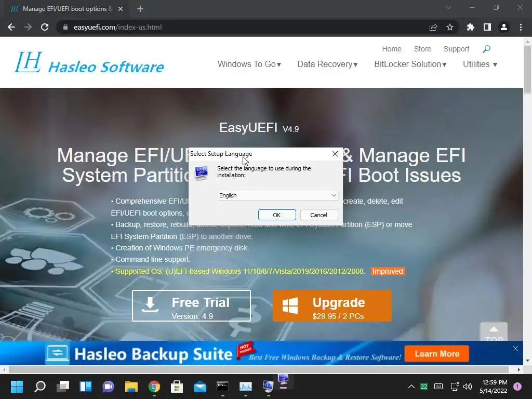The image size is (532, 399).
Task: Open Microsoft Store on taskbar
Action: tap(177, 387)
